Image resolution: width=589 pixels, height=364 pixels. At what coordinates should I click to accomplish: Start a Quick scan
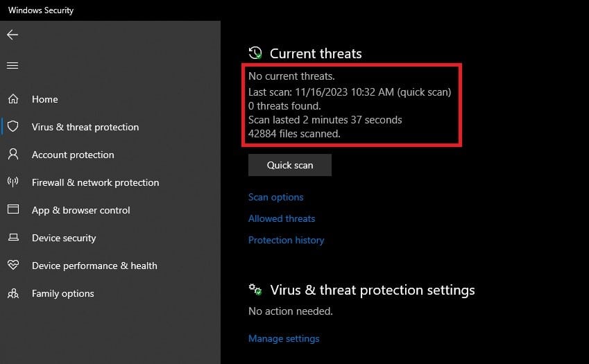click(290, 165)
